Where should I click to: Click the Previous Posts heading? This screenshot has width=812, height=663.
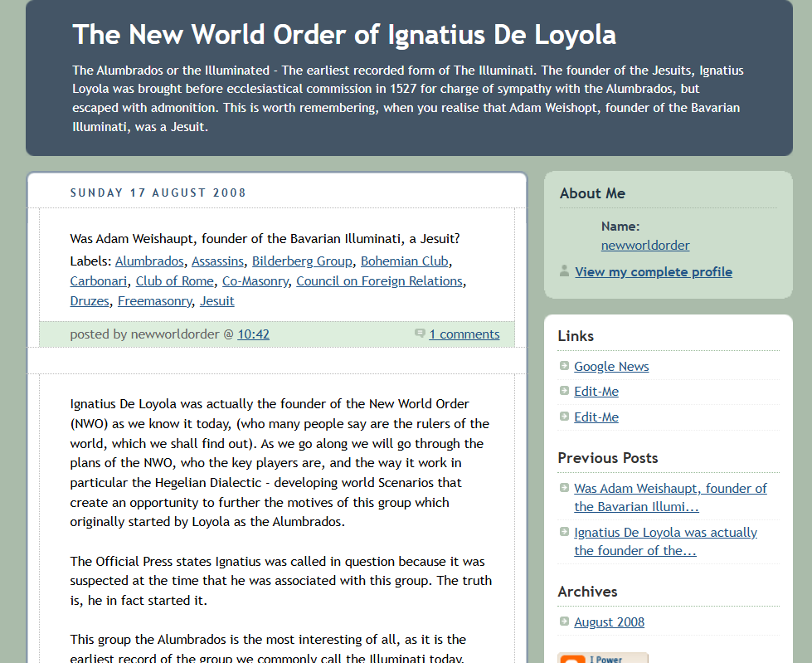tap(608, 458)
